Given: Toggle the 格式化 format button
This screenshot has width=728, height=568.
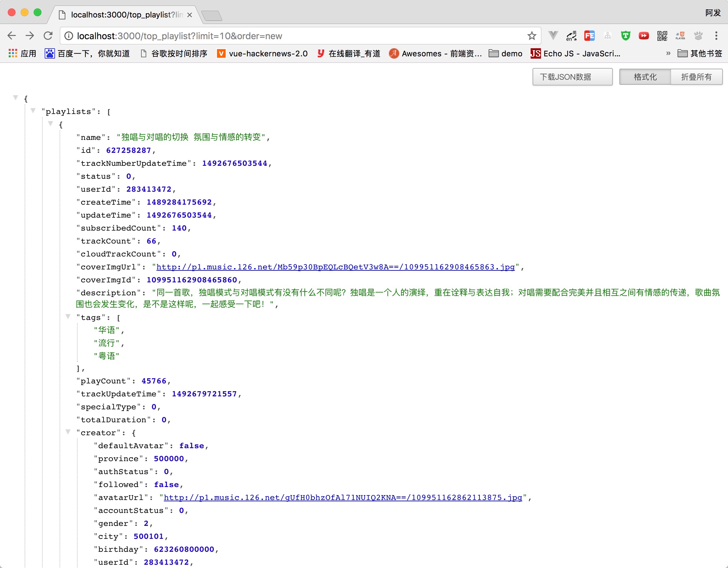Looking at the screenshot, I should click(645, 77).
